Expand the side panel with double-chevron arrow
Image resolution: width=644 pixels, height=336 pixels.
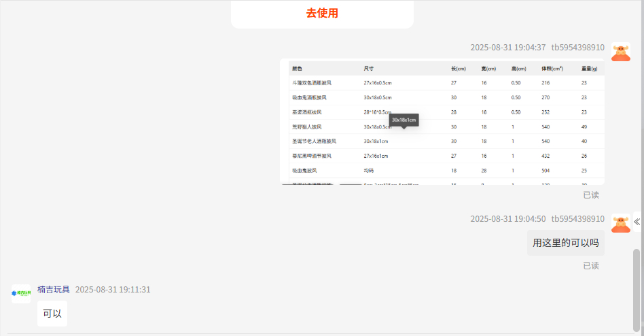[637, 222]
